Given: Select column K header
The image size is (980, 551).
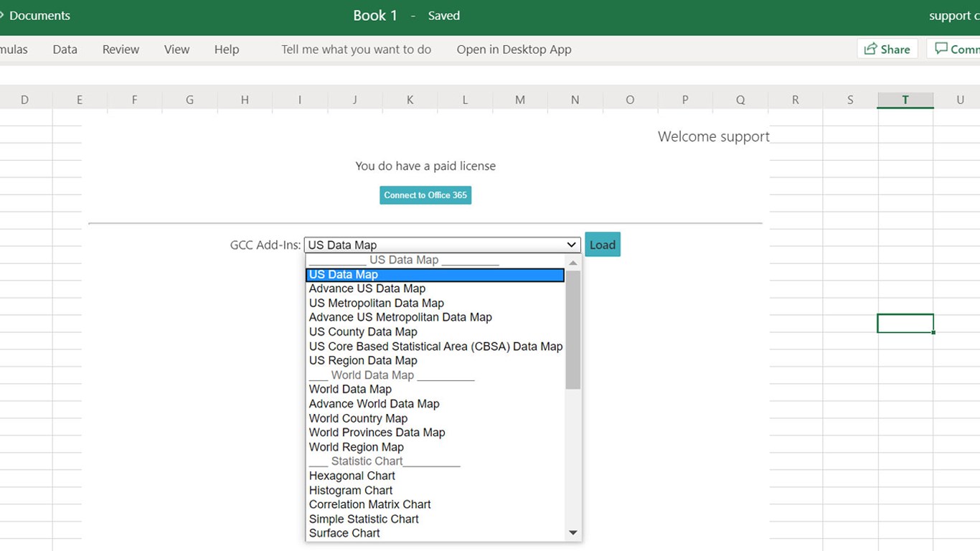Looking at the screenshot, I should pyautogui.click(x=410, y=100).
